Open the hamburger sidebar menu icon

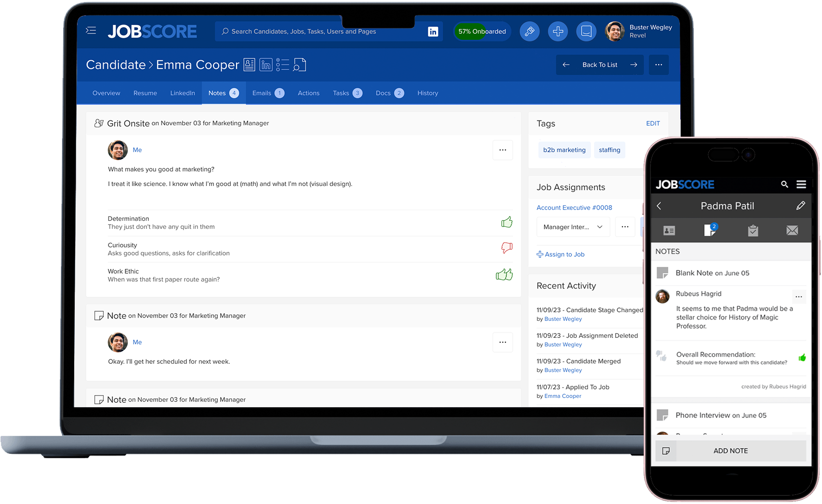pos(91,31)
